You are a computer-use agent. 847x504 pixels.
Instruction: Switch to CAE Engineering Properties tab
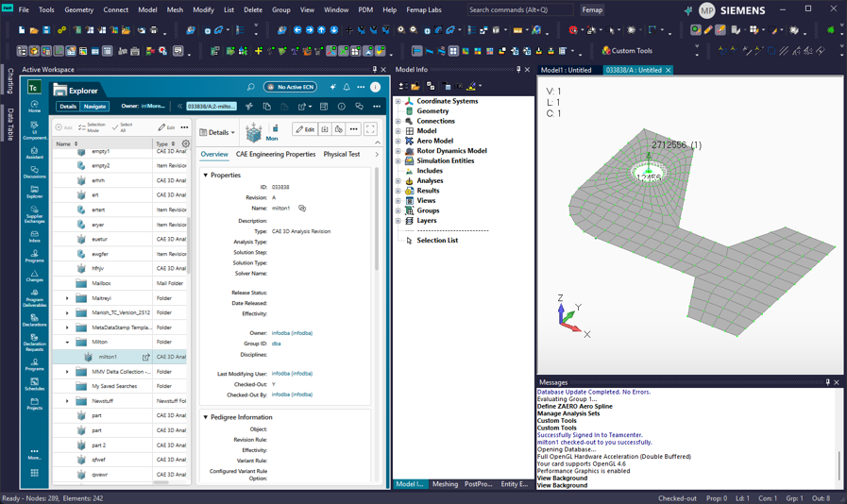click(276, 154)
